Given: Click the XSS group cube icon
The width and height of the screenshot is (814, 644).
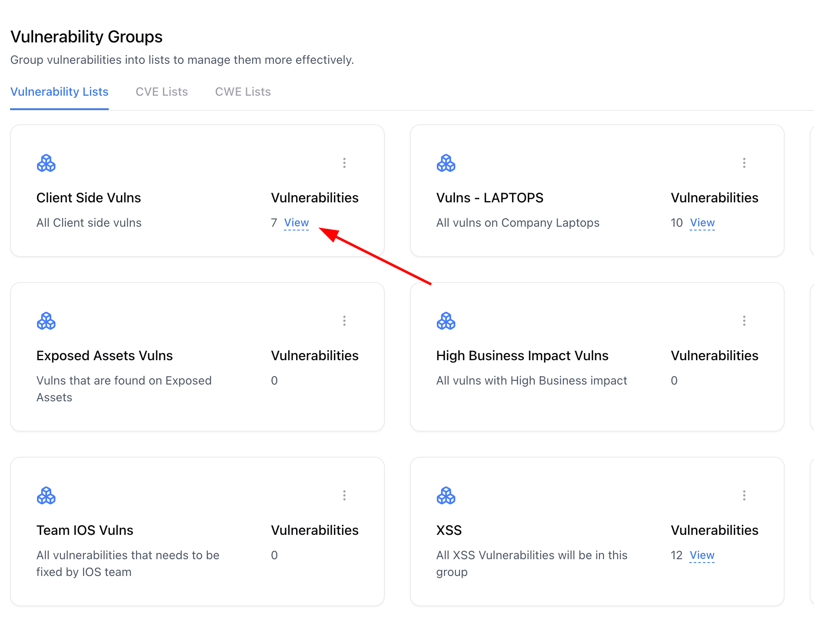Looking at the screenshot, I should click(446, 496).
